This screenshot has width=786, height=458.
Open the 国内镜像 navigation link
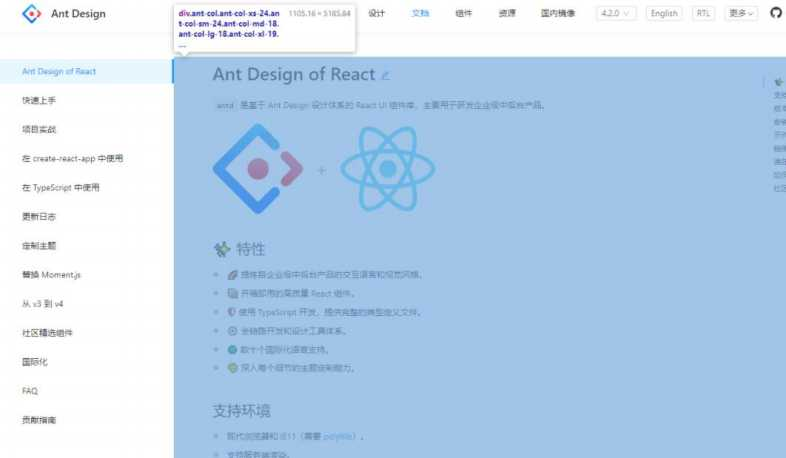click(x=558, y=13)
